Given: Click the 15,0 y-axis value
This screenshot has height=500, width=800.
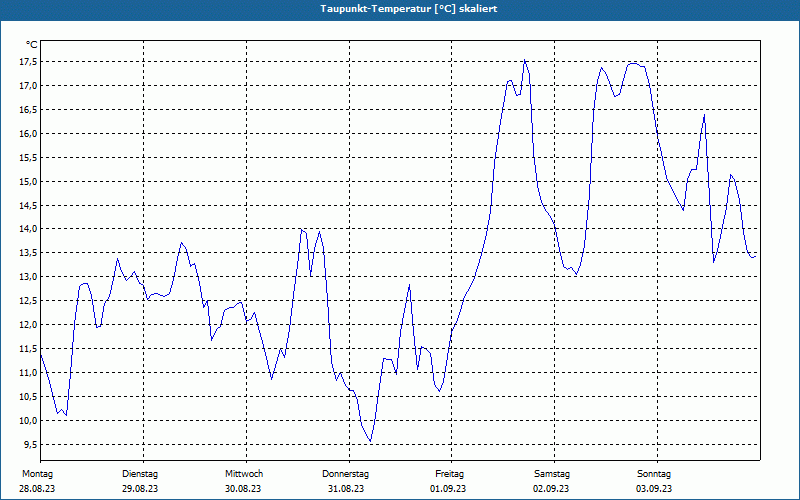Looking at the screenshot, I should tap(28, 182).
